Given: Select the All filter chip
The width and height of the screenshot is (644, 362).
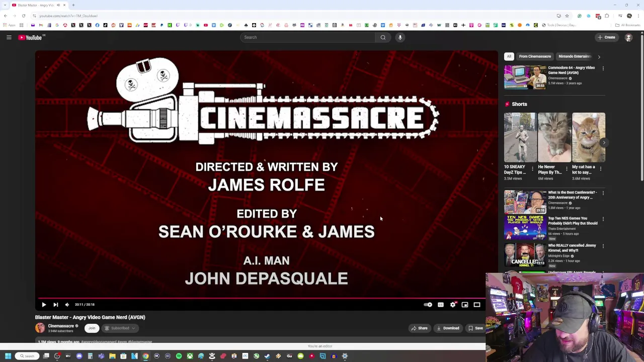Looking at the screenshot, I should 509,56.
